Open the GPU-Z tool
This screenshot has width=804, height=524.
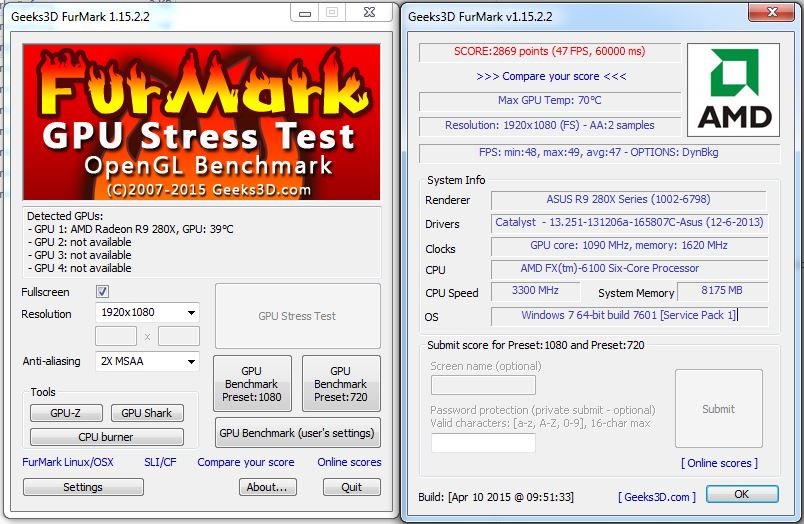pos(66,413)
